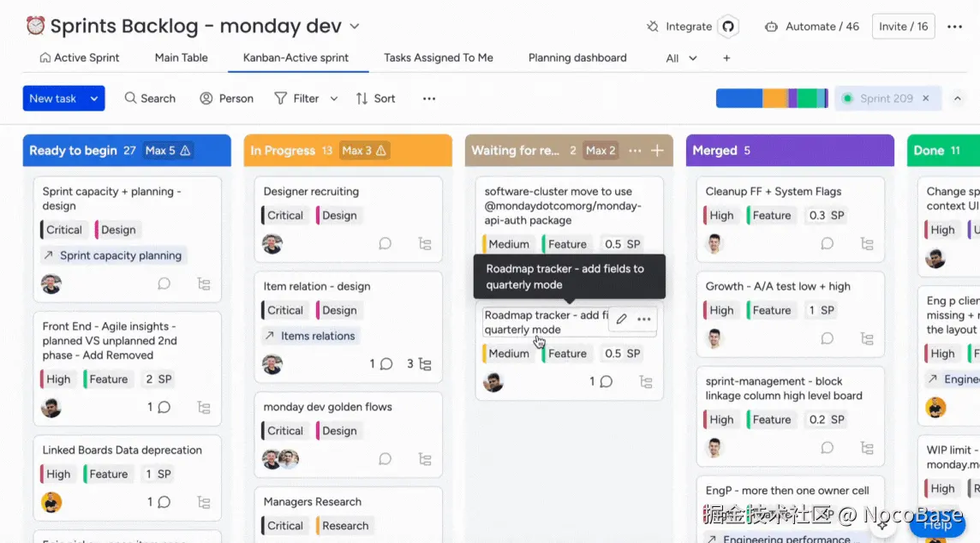Image resolution: width=980 pixels, height=543 pixels.
Task: Open subitems on Roadmap tracker card
Action: point(646,381)
